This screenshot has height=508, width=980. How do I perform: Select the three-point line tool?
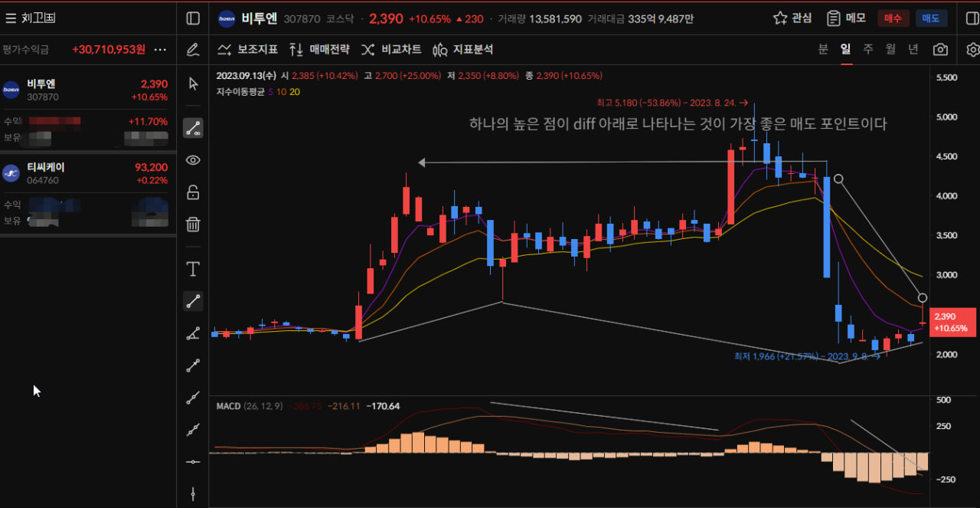[x=193, y=365]
